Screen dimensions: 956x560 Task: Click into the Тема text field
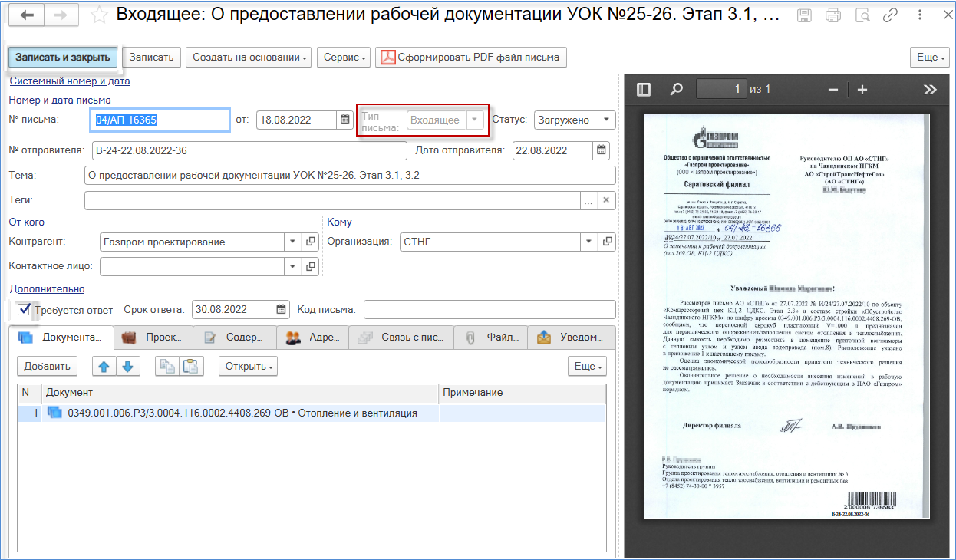pyautogui.click(x=350, y=176)
